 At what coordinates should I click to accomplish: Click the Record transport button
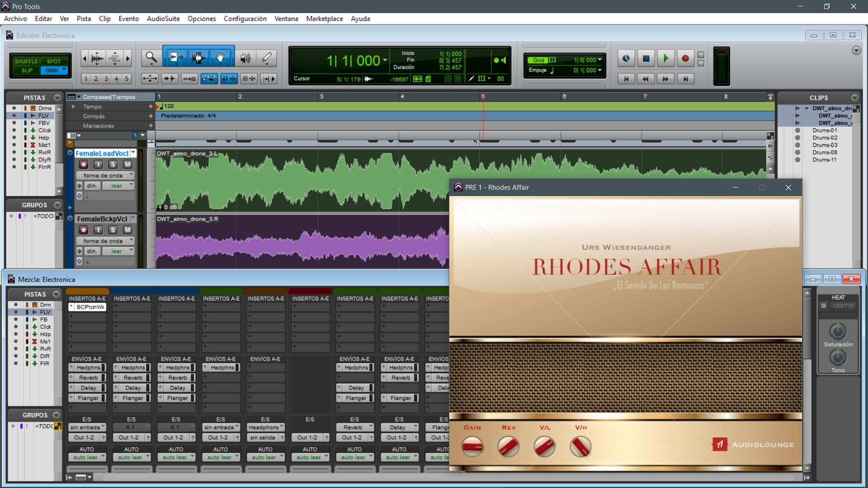click(x=685, y=58)
